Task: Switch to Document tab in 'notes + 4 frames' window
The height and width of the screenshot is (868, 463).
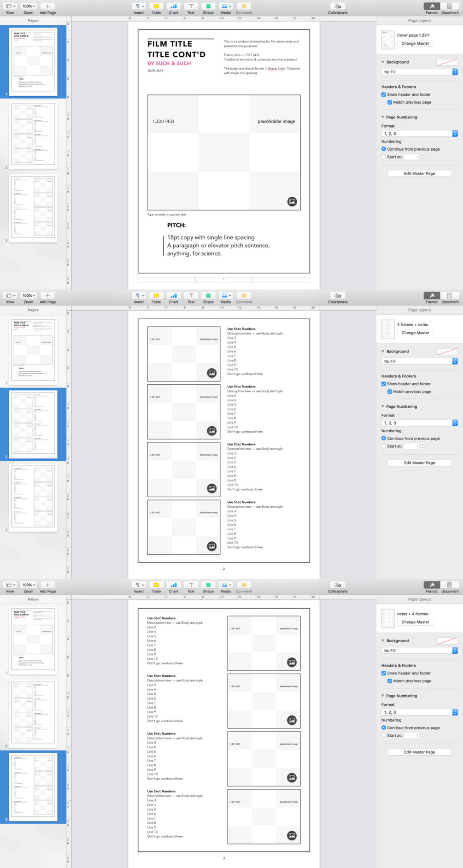Action: pos(450,585)
